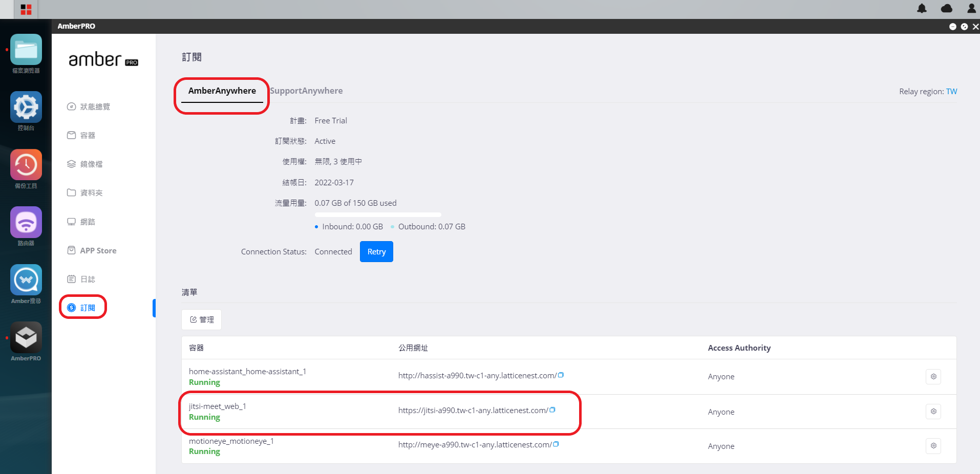Open the jitsi-a990 public URL link
The height and width of the screenshot is (474, 980).
(473, 411)
